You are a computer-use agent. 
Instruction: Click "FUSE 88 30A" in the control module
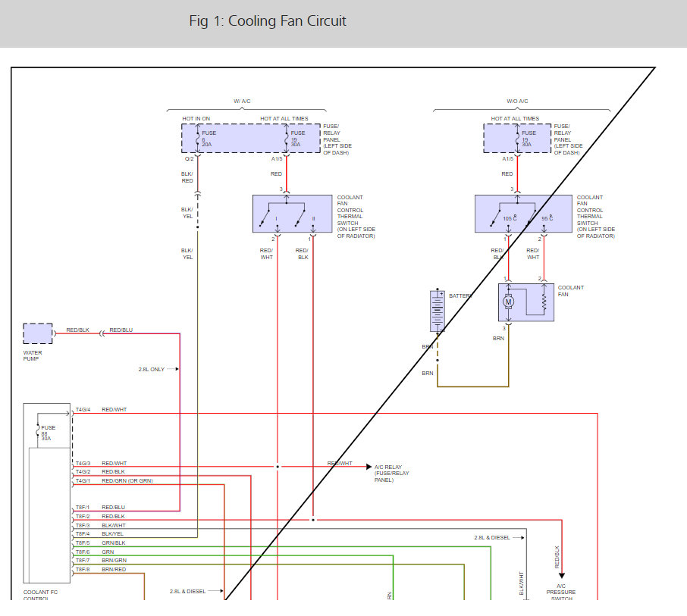coord(47,433)
